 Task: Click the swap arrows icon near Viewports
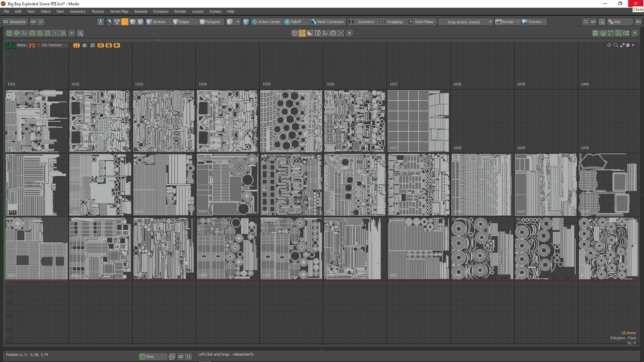(x=41, y=22)
